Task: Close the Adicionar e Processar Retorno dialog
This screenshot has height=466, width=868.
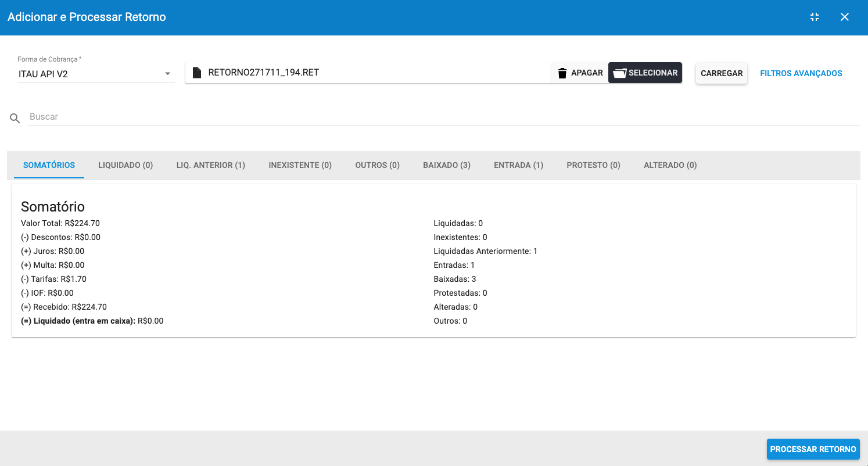Action: click(845, 17)
